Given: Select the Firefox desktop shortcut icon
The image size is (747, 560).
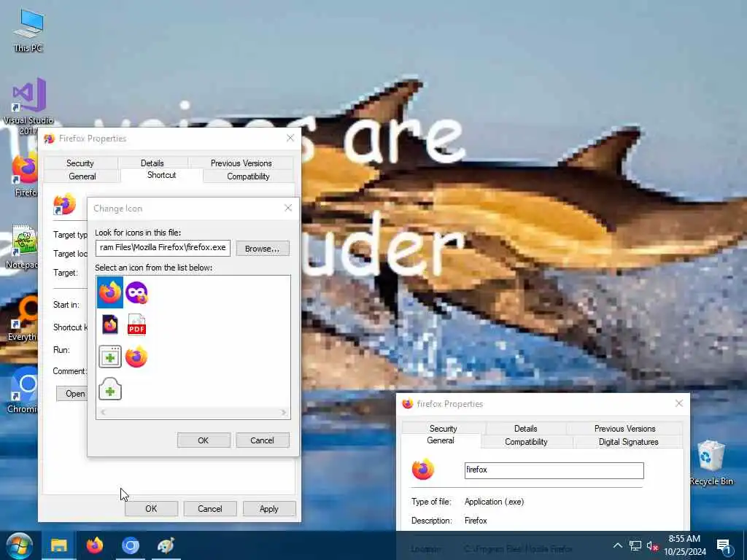Looking at the screenshot, I should 25,175.
